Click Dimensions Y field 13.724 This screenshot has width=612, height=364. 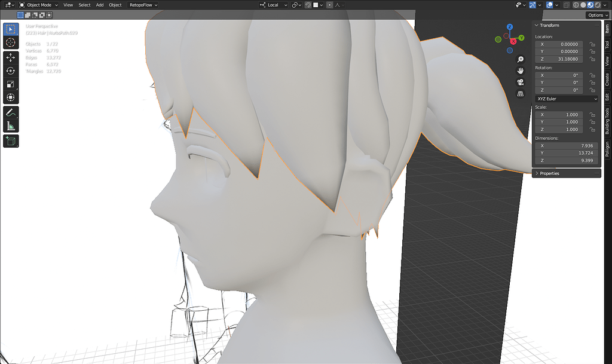[x=567, y=153]
